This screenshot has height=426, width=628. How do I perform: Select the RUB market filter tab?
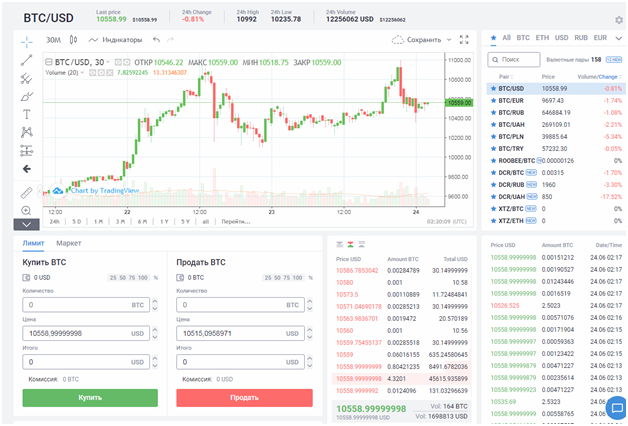coord(581,38)
